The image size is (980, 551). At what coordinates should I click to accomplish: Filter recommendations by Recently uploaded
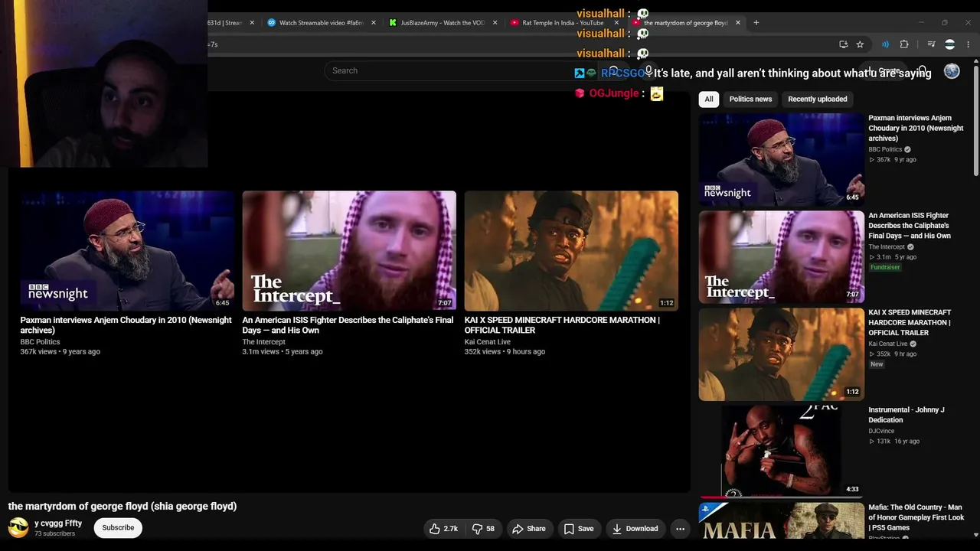pos(818,99)
